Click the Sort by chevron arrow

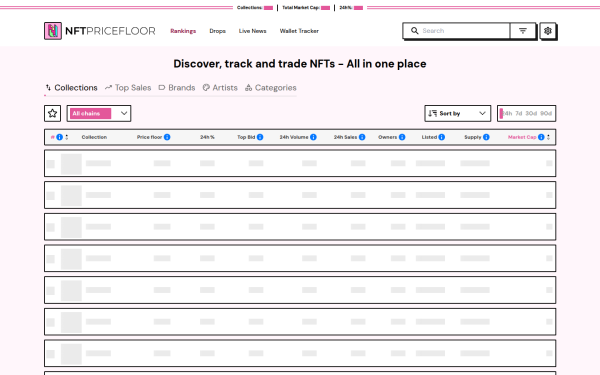(483, 113)
